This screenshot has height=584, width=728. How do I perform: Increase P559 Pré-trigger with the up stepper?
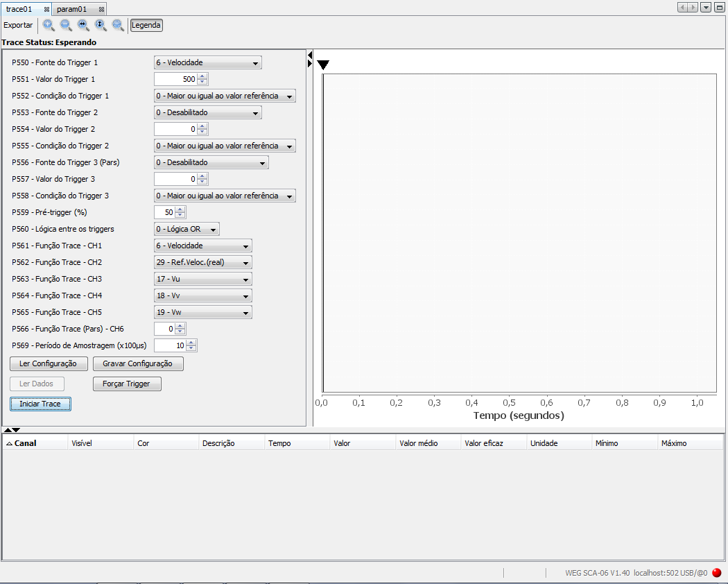click(x=180, y=209)
